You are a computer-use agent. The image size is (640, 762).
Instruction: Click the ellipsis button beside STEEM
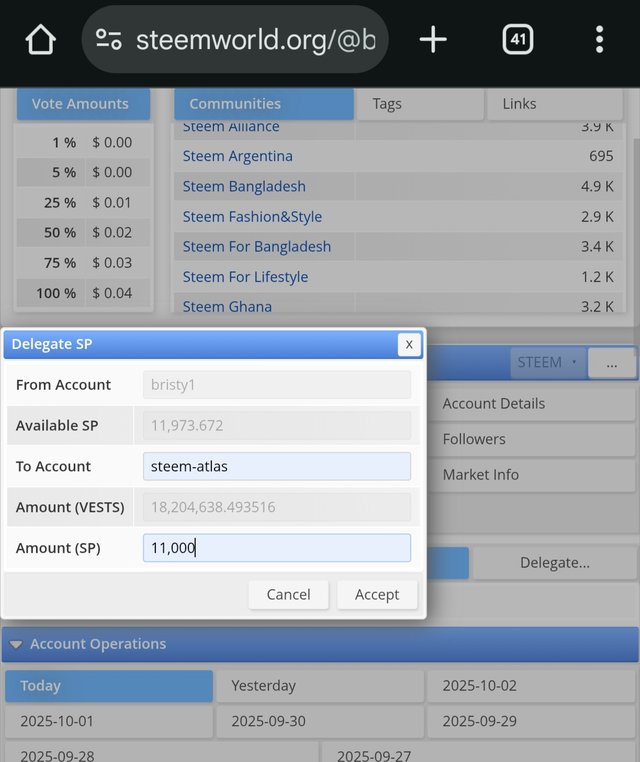click(612, 363)
